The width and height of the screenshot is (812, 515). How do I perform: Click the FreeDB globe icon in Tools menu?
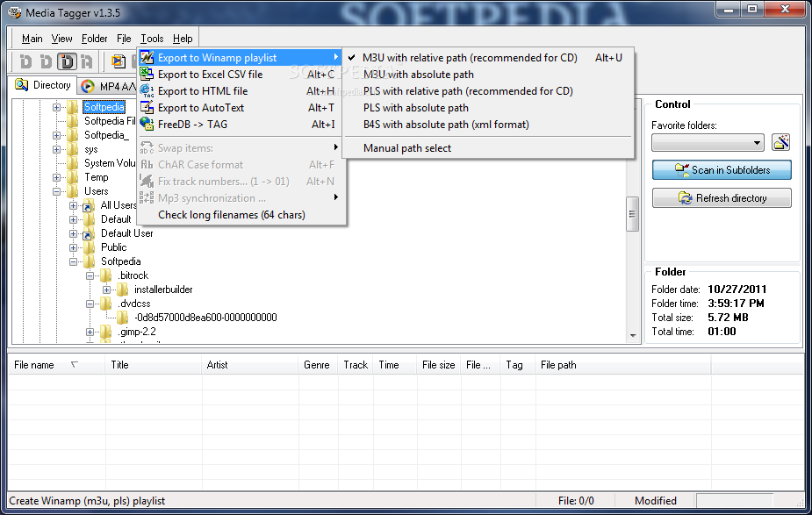point(147,125)
